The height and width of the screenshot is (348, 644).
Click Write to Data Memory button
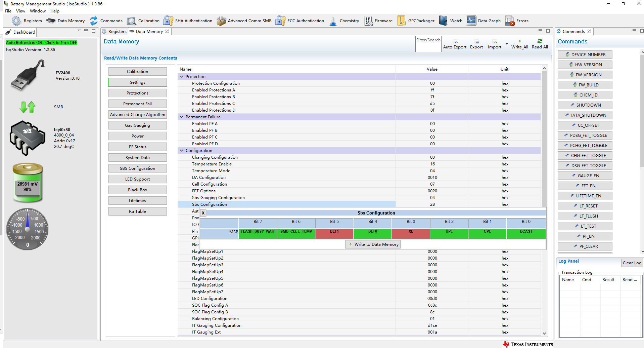[x=373, y=244]
